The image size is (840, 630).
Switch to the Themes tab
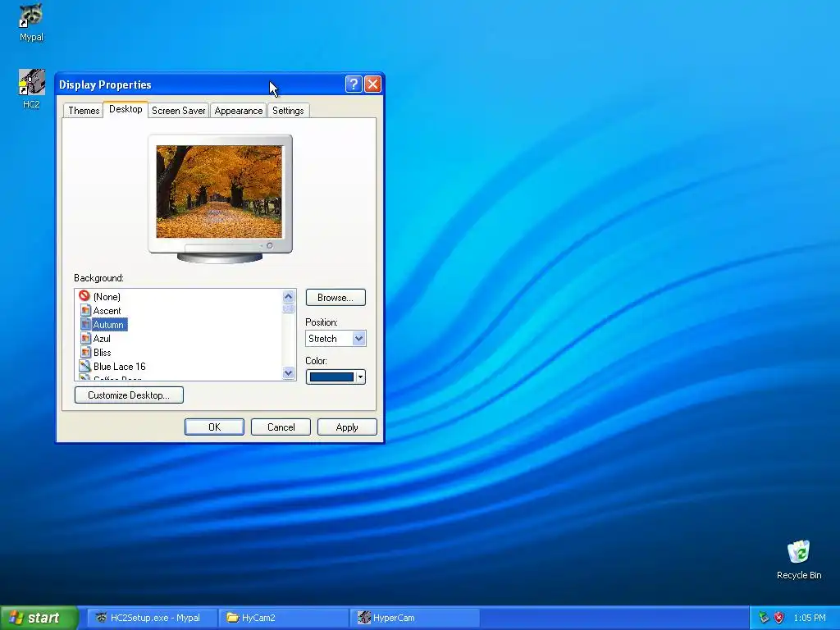click(x=84, y=111)
